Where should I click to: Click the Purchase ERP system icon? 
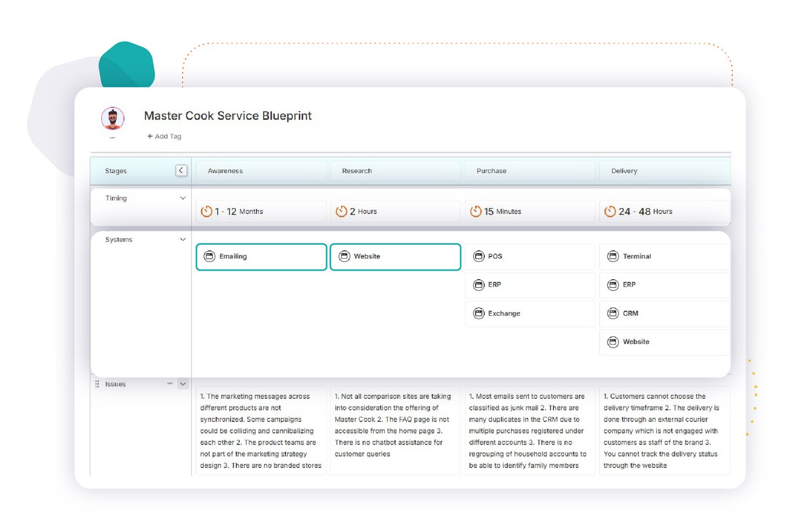pyautogui.click(x=479, y=285)
